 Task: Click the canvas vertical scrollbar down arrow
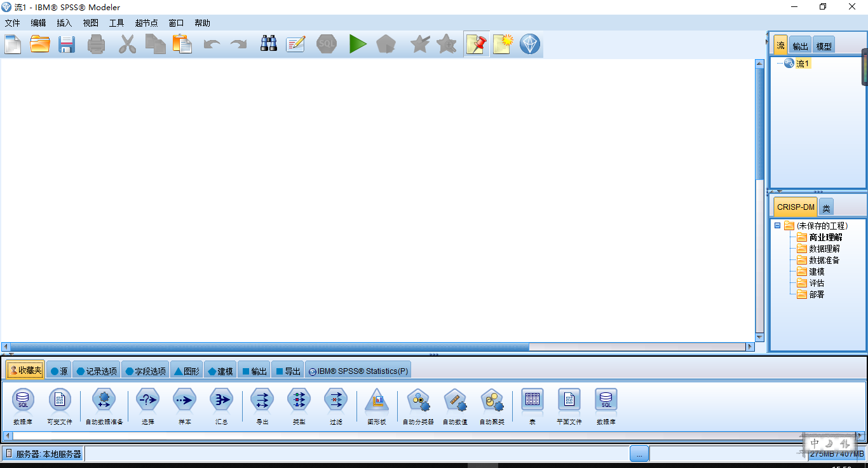click(x=759, y=336)
